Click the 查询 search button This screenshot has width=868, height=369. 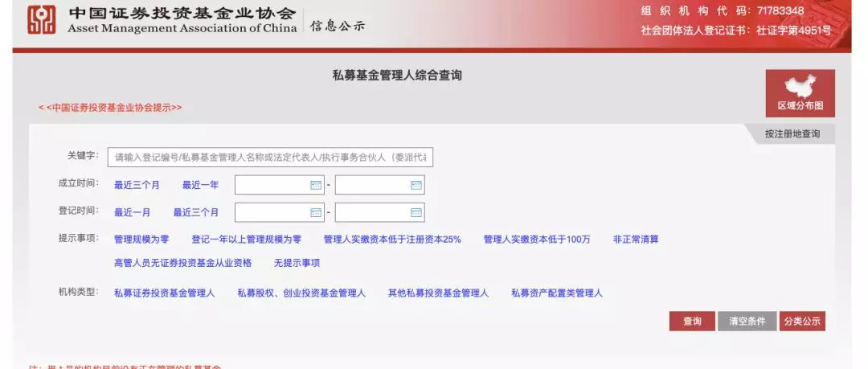pyautogui.click(x=692, y=322)
